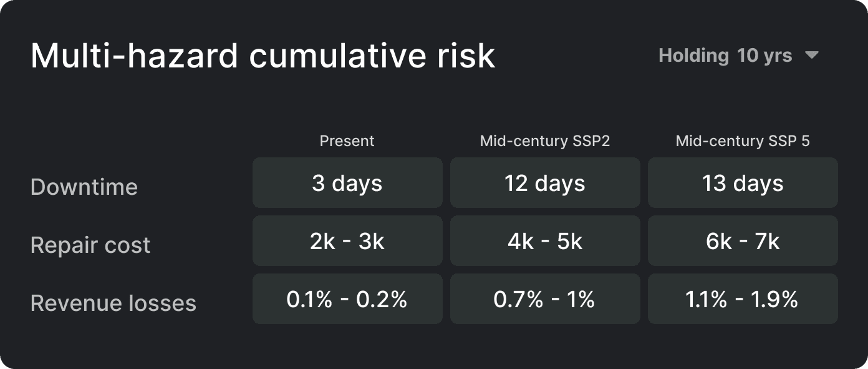Click the 0.1% - 0.2% revenue losses cell
The image size is (868, 369).
tap(347, 299)
